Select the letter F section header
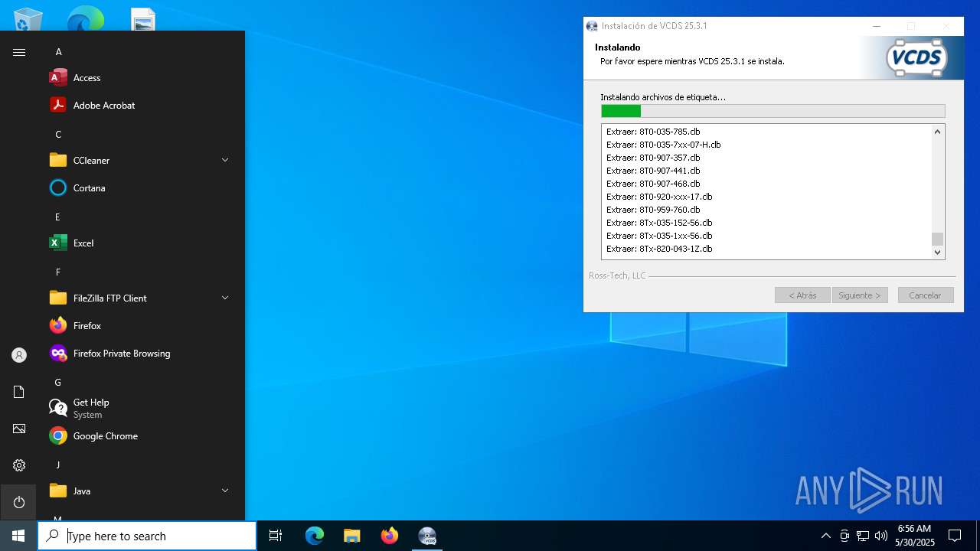 coord(57,272)
